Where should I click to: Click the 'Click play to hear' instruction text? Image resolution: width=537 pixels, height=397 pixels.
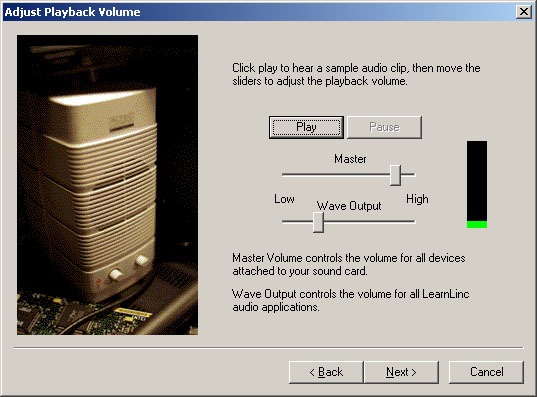[356, 74]
